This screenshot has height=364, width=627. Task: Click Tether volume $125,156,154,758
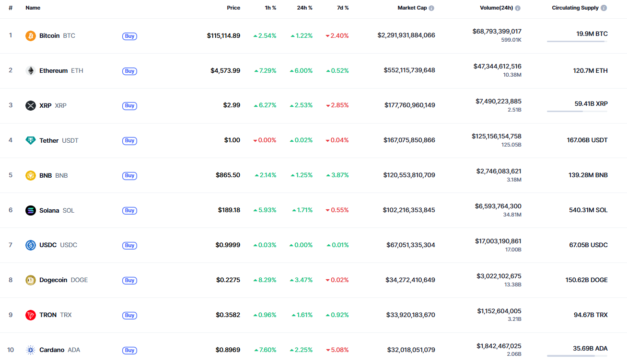(497, 136)
